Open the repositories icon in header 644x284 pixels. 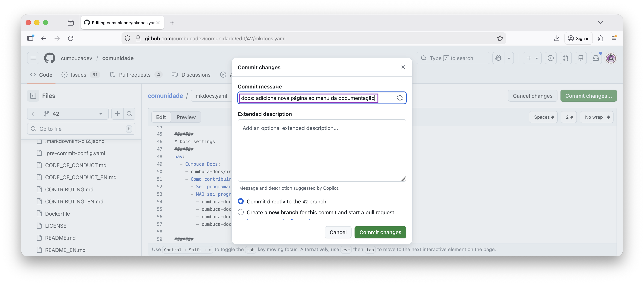click(x=581, y=58)
